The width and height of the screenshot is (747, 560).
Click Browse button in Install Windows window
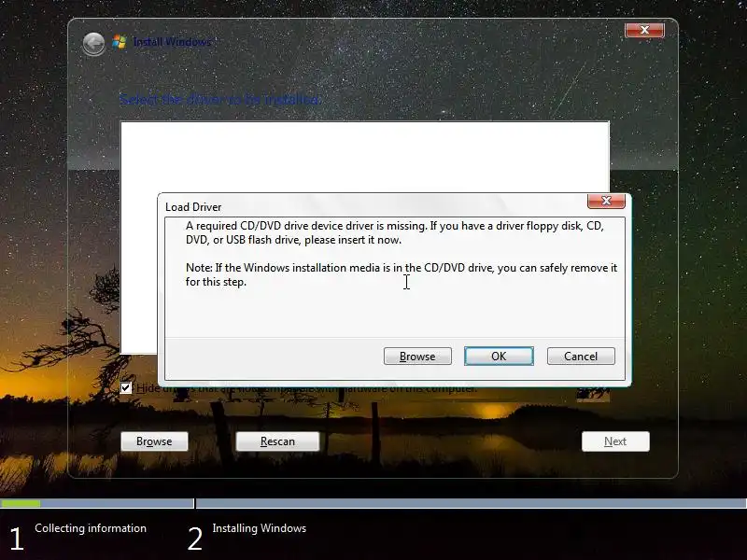(154, 441)
